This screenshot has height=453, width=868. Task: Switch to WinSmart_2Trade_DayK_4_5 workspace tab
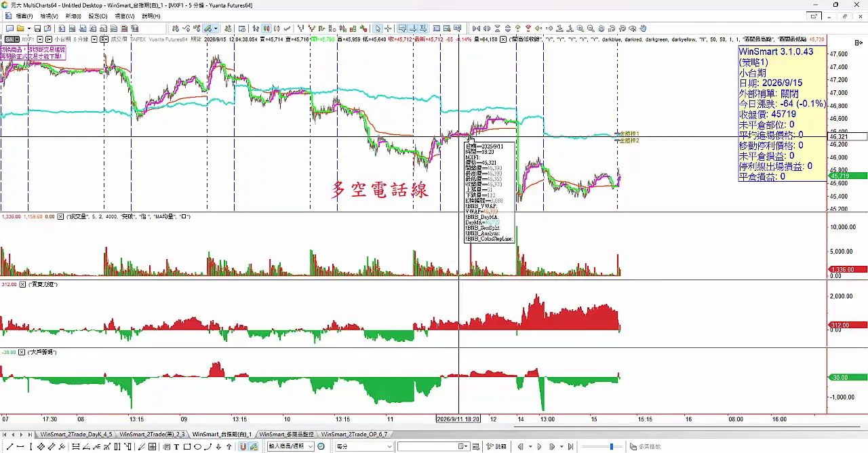(x=76, y=434)
